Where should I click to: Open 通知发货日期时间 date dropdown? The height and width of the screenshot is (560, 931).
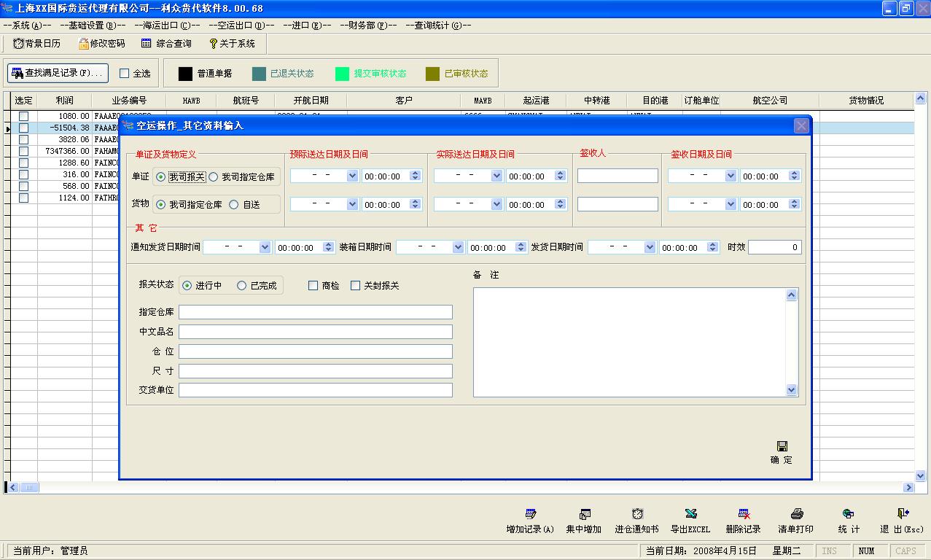[x=265, y=248]
